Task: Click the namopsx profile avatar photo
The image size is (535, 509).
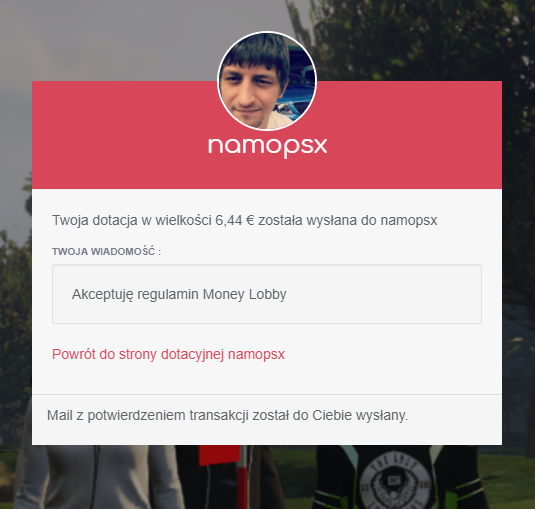Action: coord(267,82)
